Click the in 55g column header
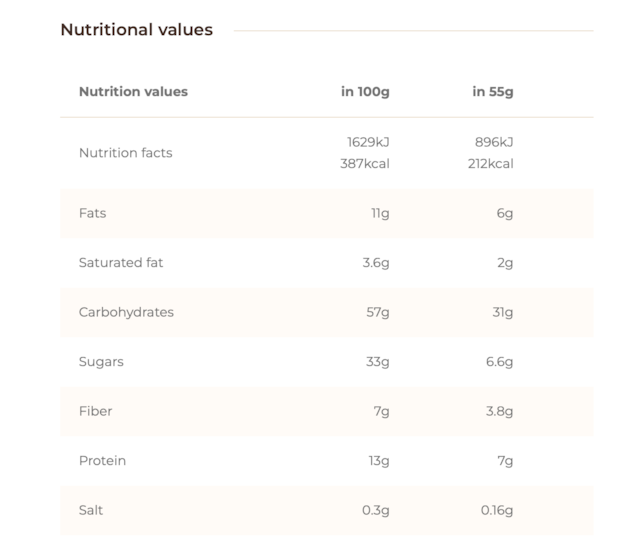The height and width of the screenshot is (553, 630). pyautogui.click(x=493, y=92)
